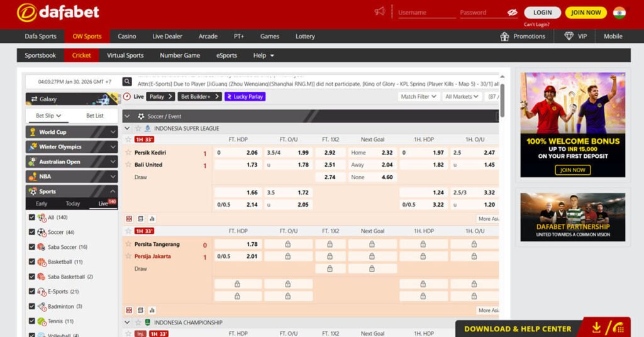
Task: Click the Galaxy swap arrows icon
Action: point(34,99)
